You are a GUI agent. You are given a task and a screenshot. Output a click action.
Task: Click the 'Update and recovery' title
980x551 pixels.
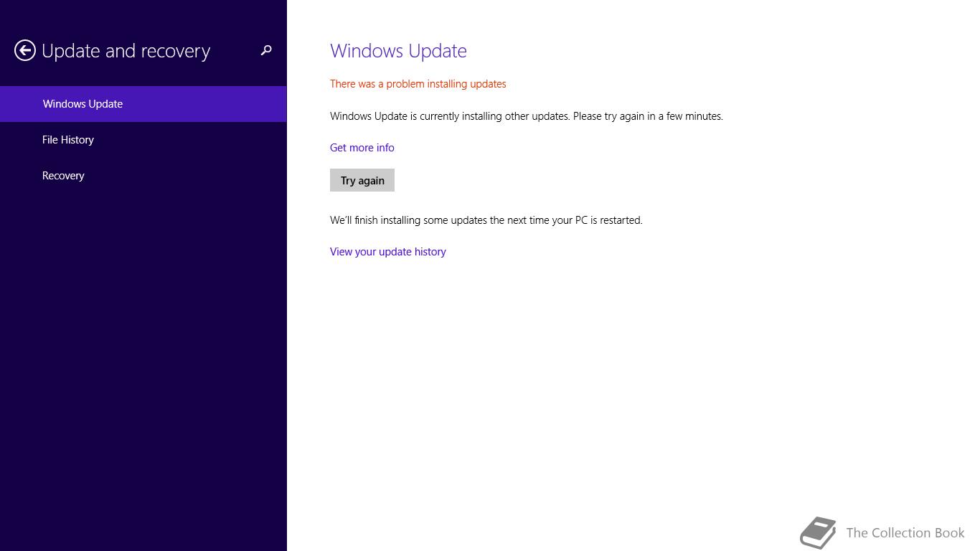[x=126, y=51]
